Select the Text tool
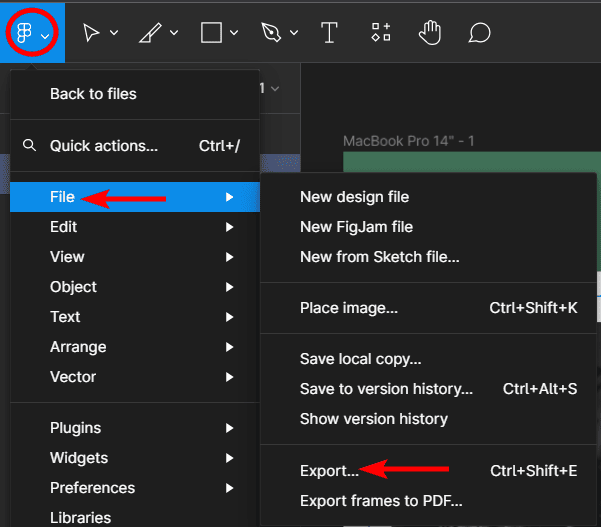The width and height of the screenshot is (601, 527). tap(329, 33)
